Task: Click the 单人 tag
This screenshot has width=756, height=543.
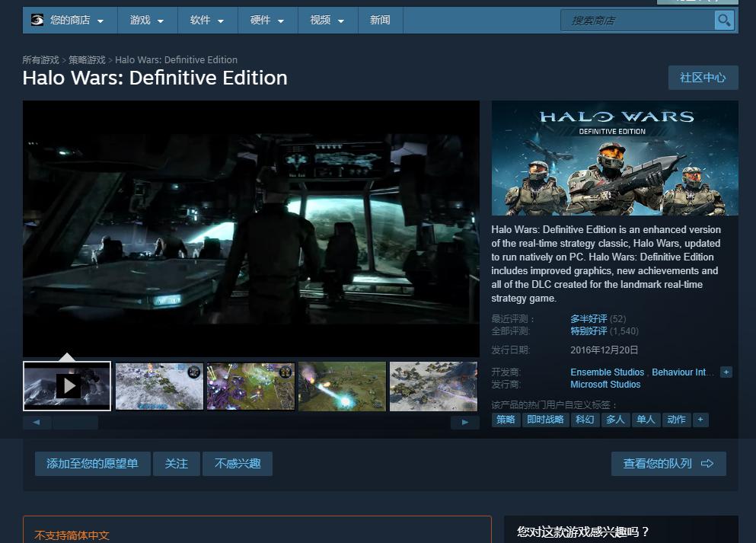Action: [646, 420]
